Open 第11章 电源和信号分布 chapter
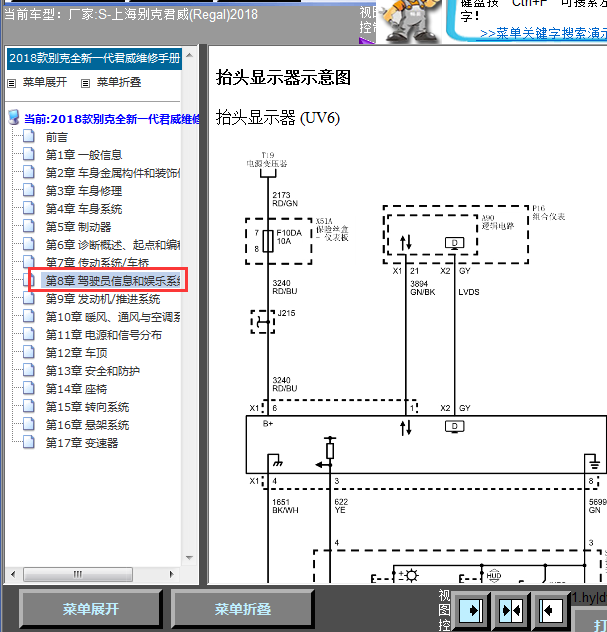Viewport: 607px width, 632px height. pyautogui.click(x=104, y=335)
